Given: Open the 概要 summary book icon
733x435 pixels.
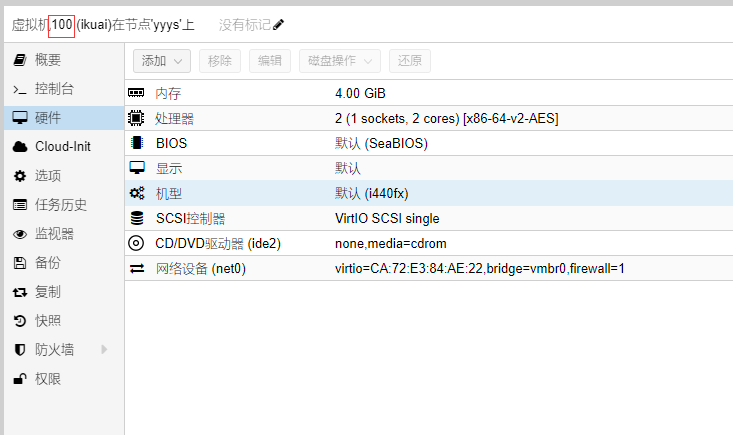Looking at the screenshot, I should click(19, 60).
